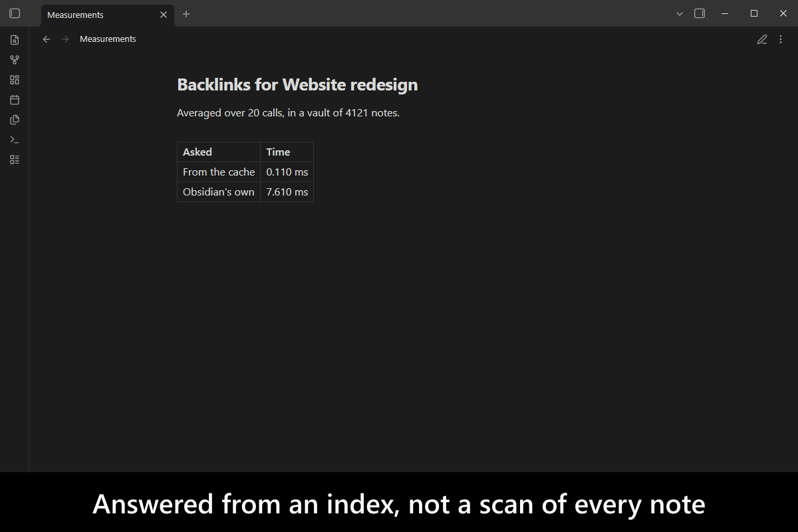Click the 0.110 ms value
Image resolution: width=798 pixels, height=532 pixels.
point(287,172)
